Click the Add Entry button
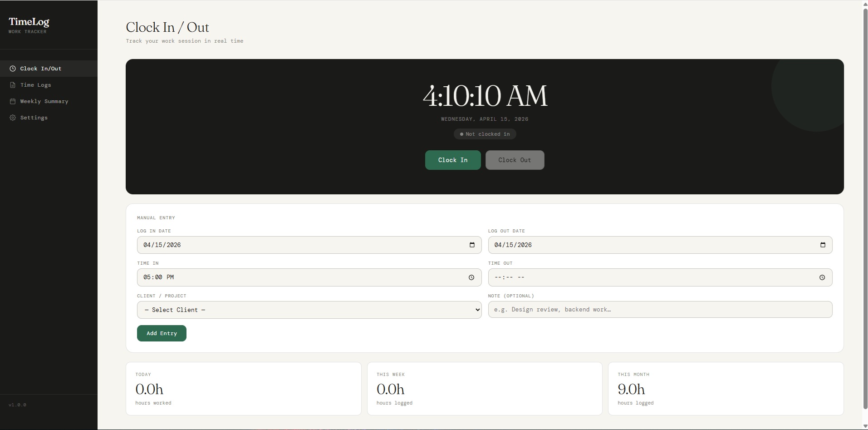The height and width of the screenshot is (430, 868). 161,333
